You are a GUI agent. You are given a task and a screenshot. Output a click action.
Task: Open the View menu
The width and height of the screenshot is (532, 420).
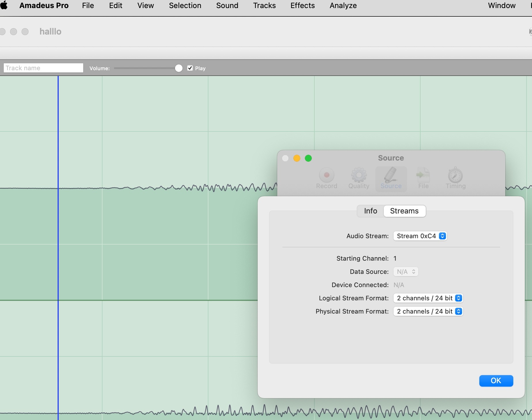coord(146,5)
